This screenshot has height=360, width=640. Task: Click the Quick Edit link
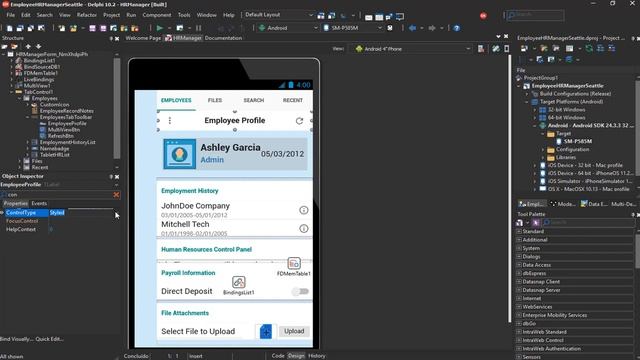(49, 339)
